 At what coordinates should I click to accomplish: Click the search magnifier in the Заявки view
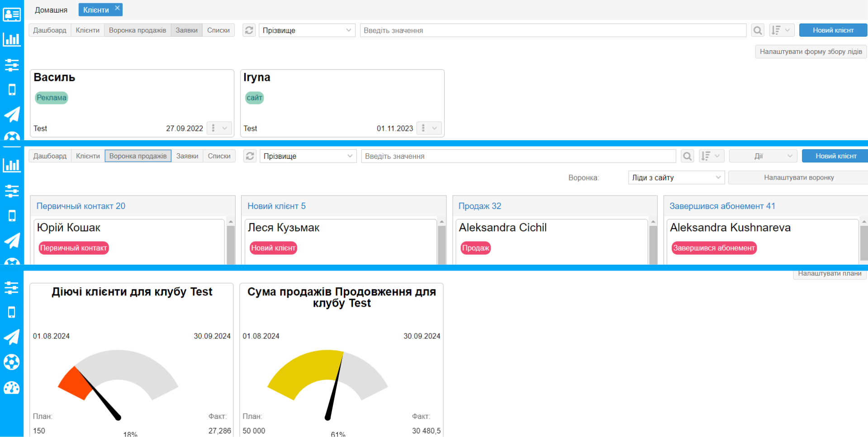coord(758,30)
